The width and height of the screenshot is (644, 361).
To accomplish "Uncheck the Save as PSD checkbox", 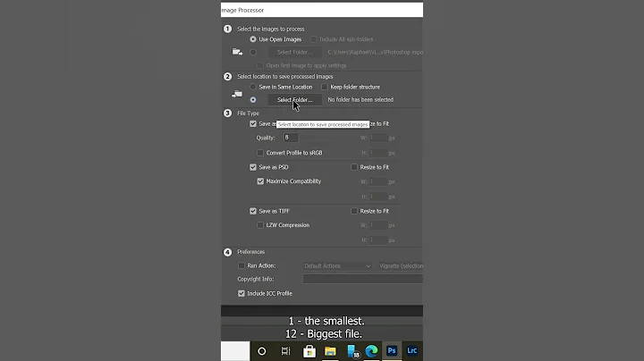I will tap(253, 167).
